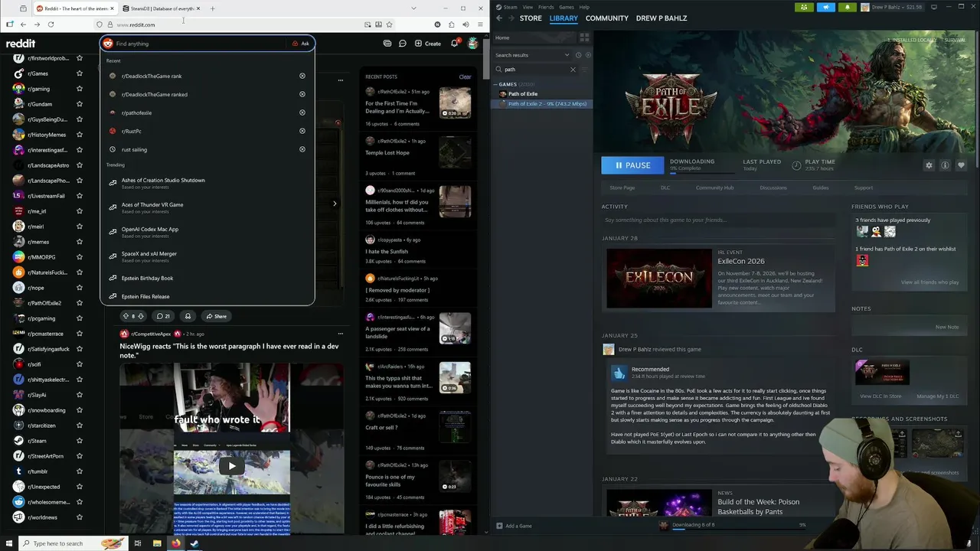Click Add a Game in Steam
Viewport: 980px width, 551px height.
[514, 526]
